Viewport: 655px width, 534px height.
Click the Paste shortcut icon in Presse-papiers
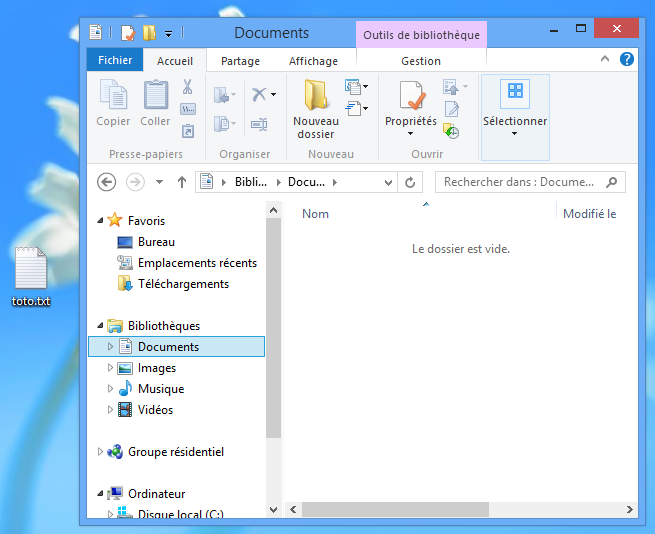(x=188, y=131)
